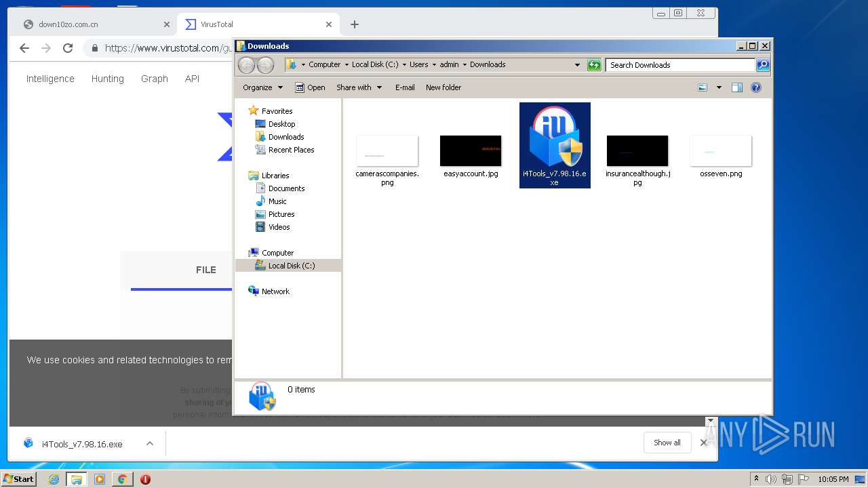This screenshot has height=488, width=868.
Task: Select Computer in the address breadcrumb
Action: [x=324, y=65]
